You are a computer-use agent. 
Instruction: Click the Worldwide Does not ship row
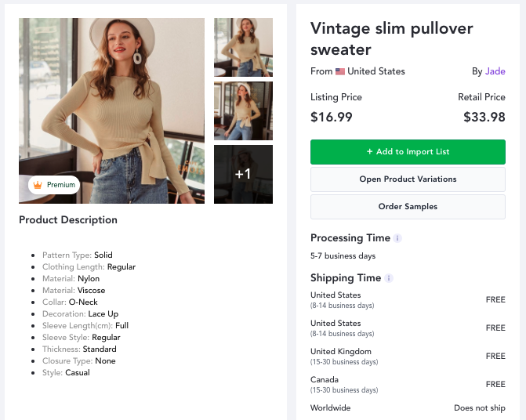(x=408, y=408)
